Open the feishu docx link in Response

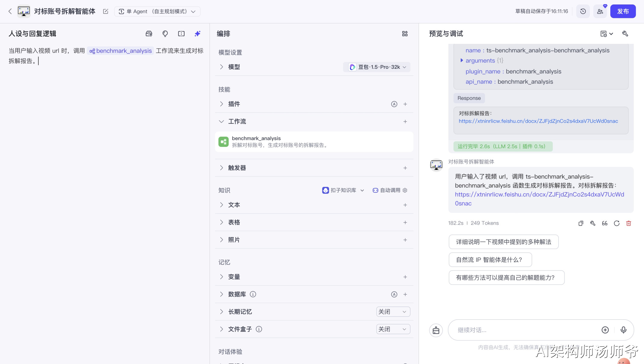538,121
